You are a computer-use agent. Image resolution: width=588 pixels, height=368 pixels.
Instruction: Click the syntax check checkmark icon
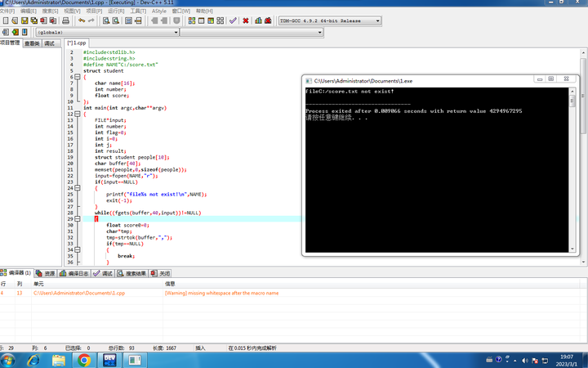[x=233, y=20]
